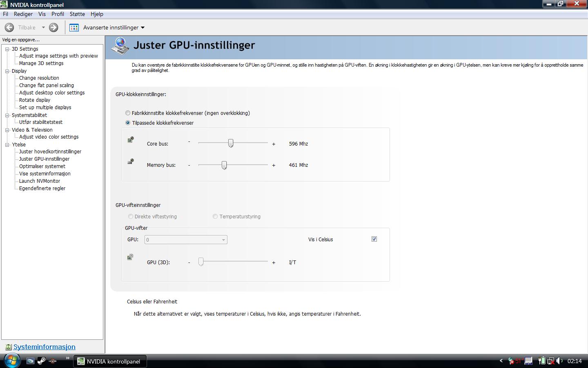Image resolution: width=588 pixels, height=368 pixels.
Task: Open the Back history dropdown arrow
Action: [x=43, y=28]
